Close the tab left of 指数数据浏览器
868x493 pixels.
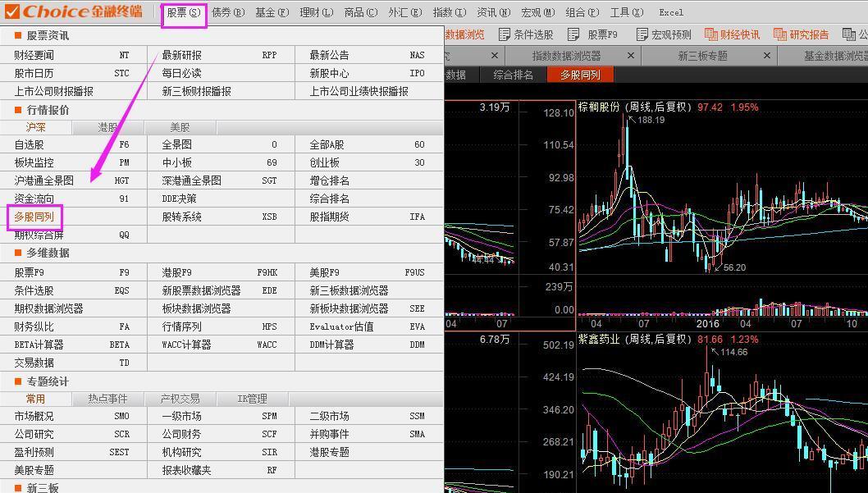[495, 56]
